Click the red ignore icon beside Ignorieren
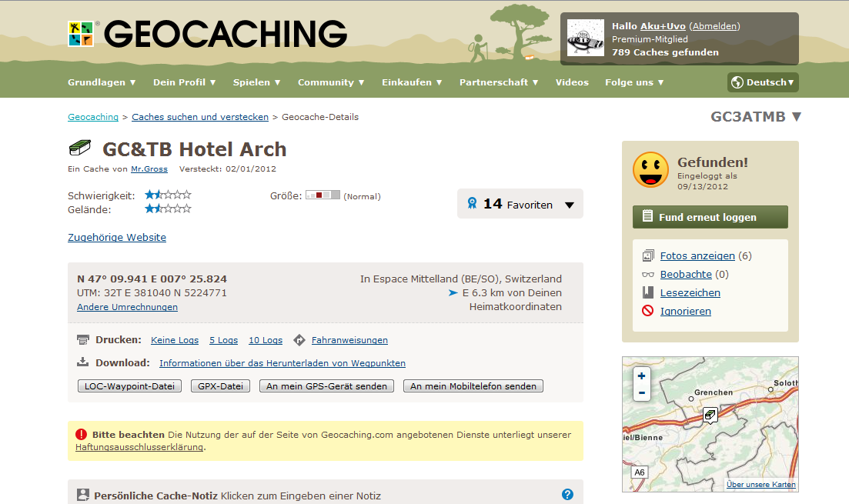849x504 pixels. click(648, 311)
